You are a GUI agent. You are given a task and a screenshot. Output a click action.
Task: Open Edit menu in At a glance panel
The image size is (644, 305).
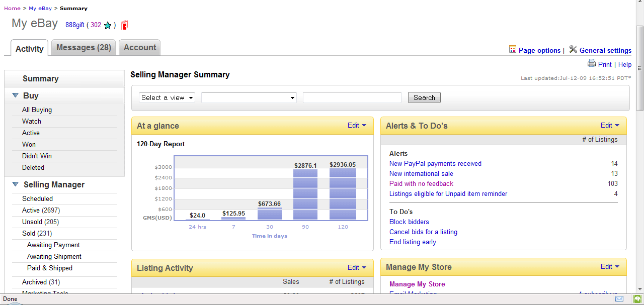(357, 125)
